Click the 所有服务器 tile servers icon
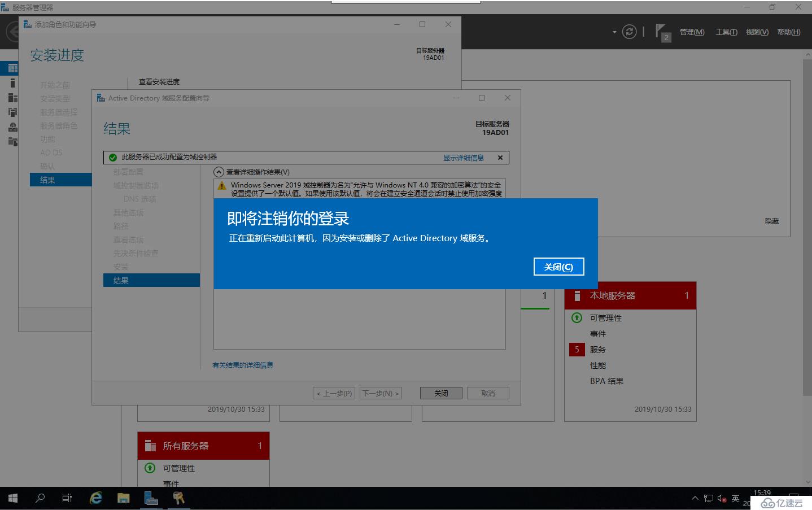Viewport: 812px width, 510px height. pyautogui.click(x=150, y=446)
